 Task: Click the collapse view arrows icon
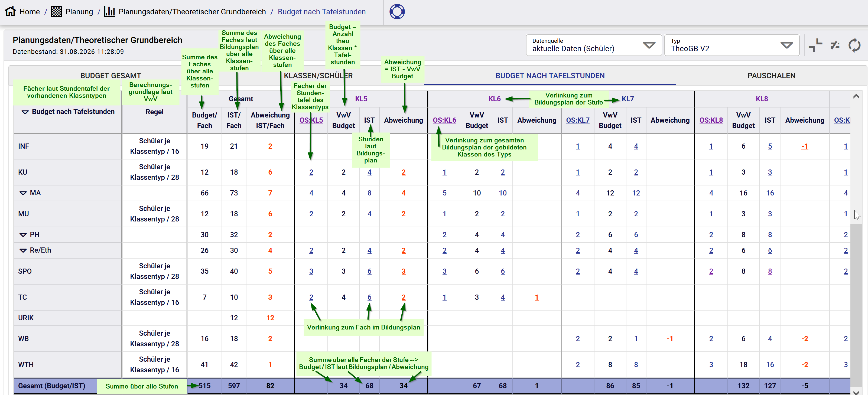(815, 45)
